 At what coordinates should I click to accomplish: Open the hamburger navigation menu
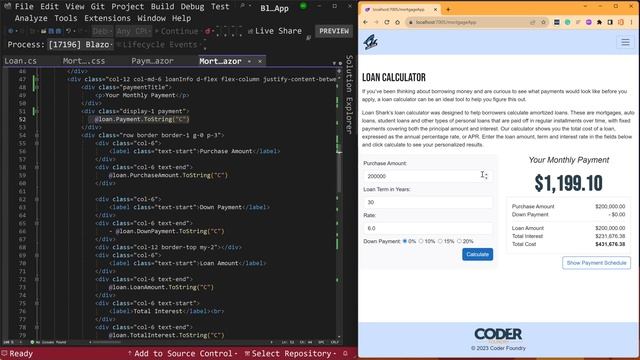(x=625, y=42)
